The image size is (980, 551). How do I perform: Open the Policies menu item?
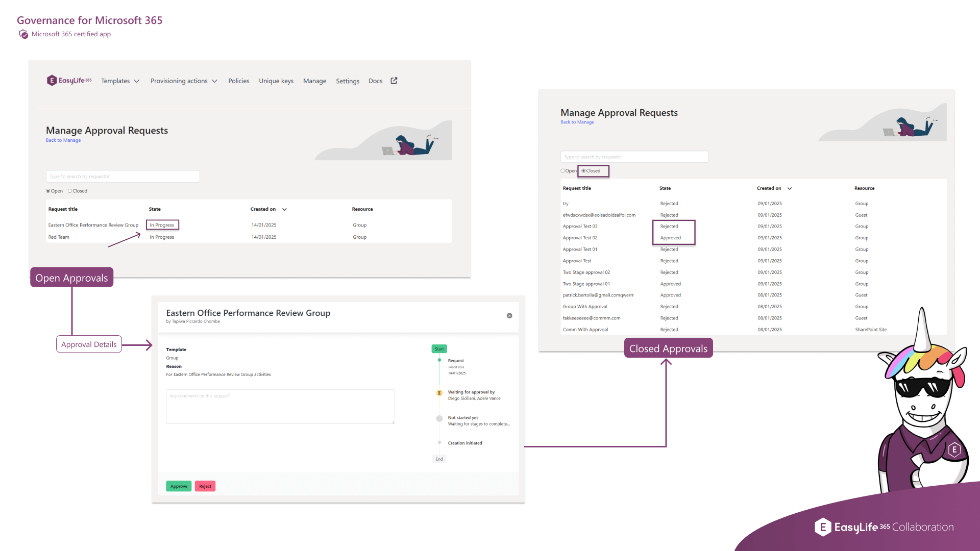point(239,81)
